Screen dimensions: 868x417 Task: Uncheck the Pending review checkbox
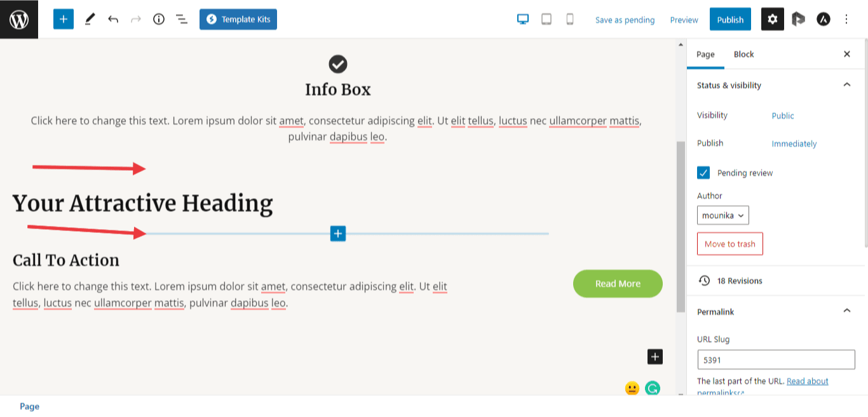tap(702, 173)
